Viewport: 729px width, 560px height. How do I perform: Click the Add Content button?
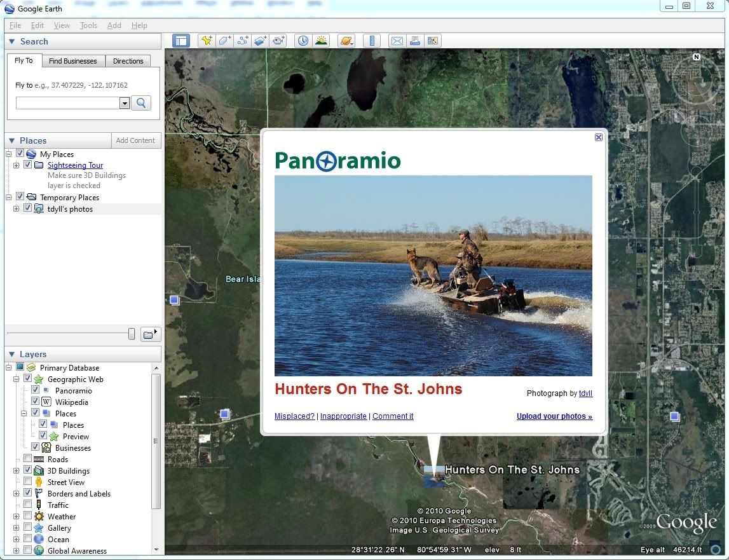(135, 140)
